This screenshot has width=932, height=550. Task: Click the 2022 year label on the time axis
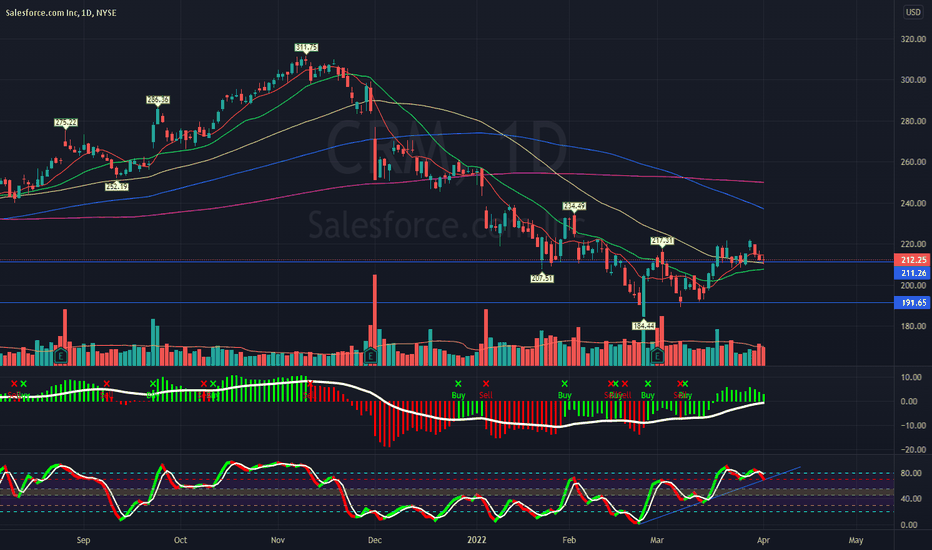click(x=476, y=540)
